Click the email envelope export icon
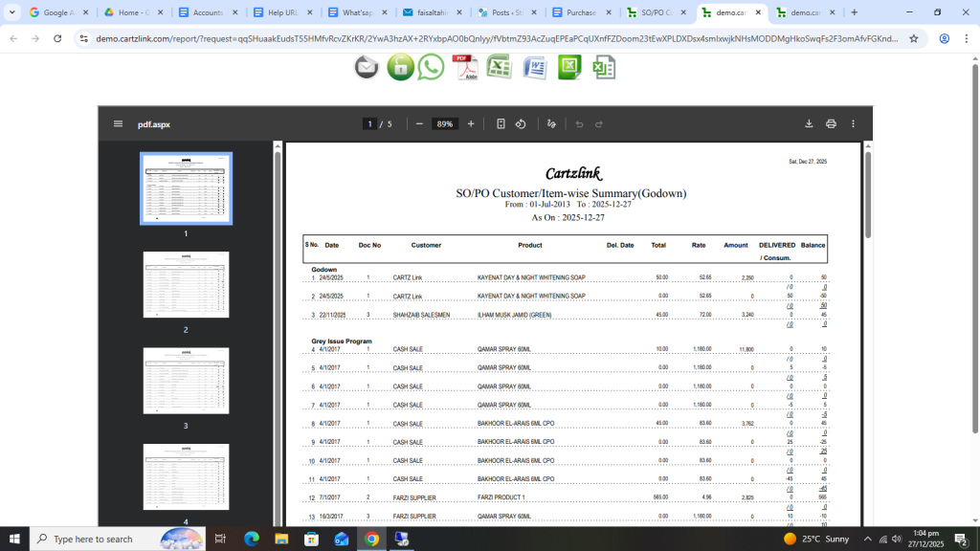This screenshot has height=551, width=980. [367, 67]
